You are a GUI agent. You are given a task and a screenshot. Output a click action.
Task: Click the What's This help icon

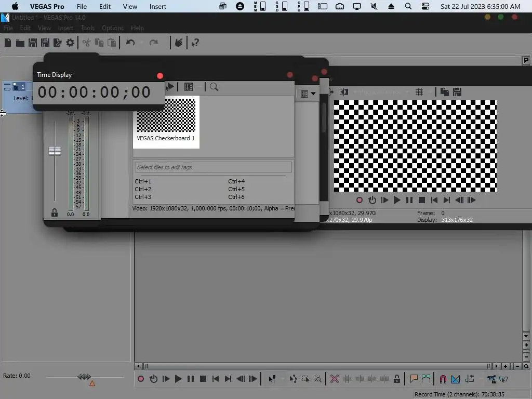point(195,43)
